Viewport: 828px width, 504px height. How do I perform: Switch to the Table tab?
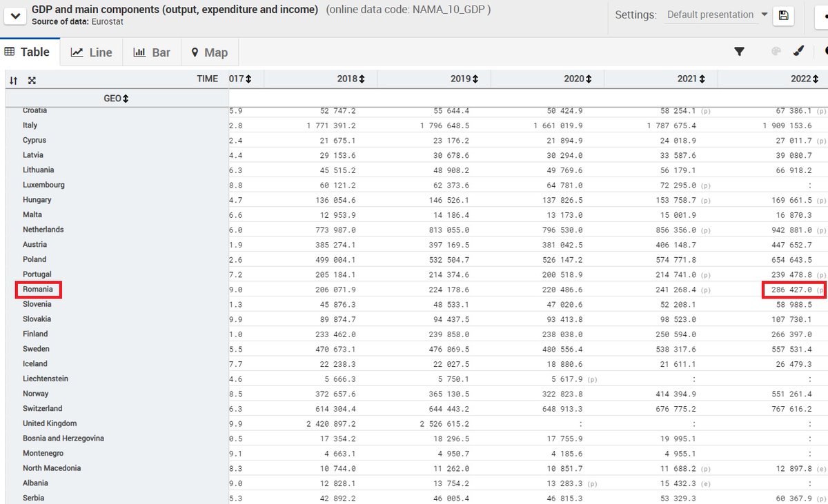(x=30, y=52)
